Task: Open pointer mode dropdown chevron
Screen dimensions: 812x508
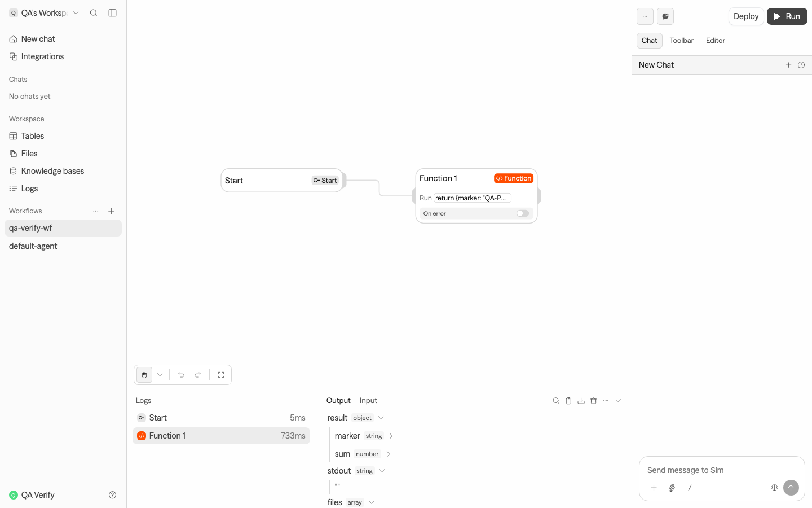Action: [160, 375]
